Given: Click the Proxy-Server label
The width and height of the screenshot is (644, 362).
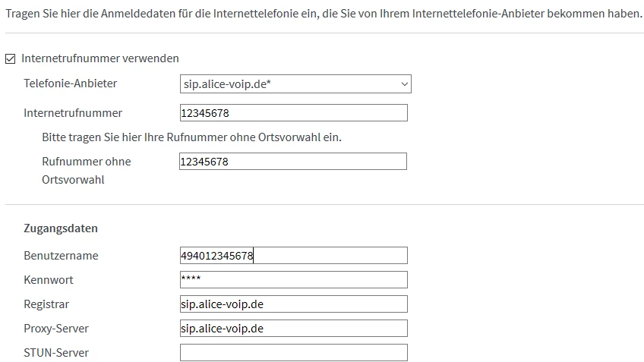Looking at the screenshot, I should pos(56,329).
